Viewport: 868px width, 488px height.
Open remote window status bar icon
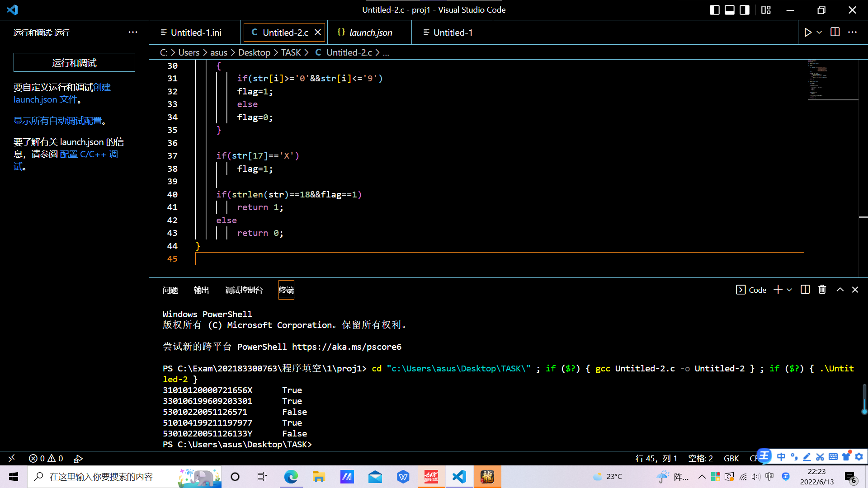click(x=11, y=458)
